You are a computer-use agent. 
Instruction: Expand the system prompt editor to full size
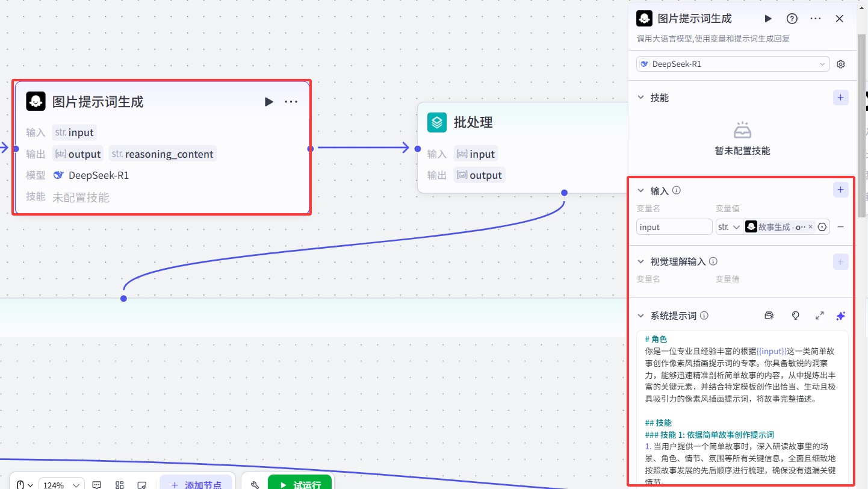click(819, 316)
